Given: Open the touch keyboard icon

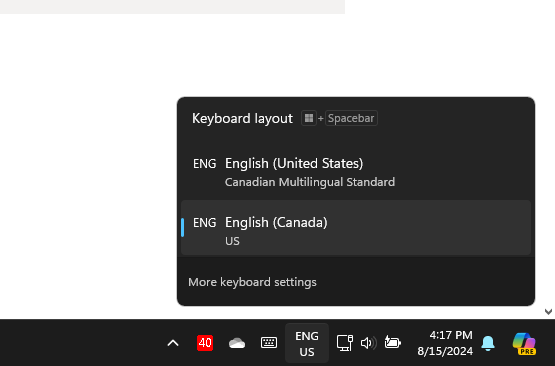Looking at the screenshot, I should click(x=269, y=343).
